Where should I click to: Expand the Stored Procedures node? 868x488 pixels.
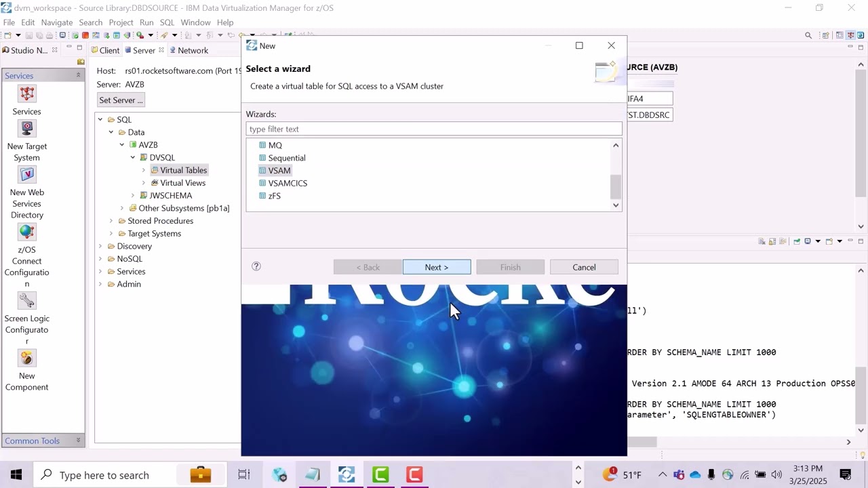click(111, 220)
